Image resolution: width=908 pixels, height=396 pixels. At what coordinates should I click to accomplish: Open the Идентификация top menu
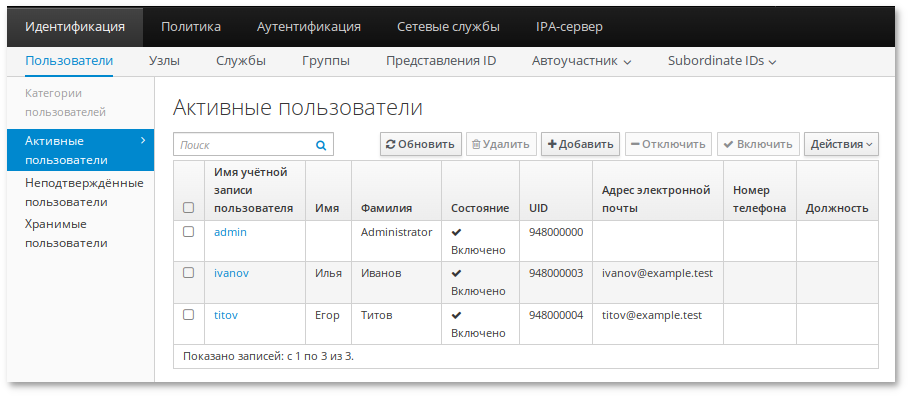(x=75, y=27)
